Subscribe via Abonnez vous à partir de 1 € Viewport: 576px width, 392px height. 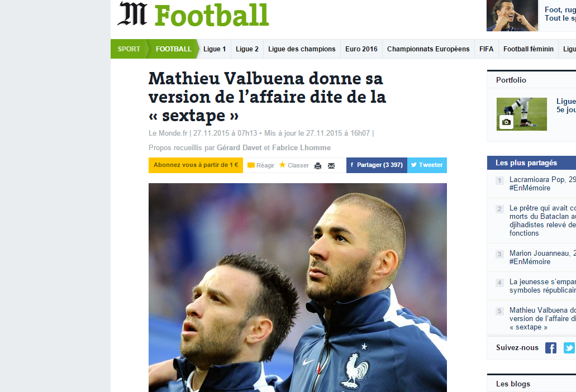(196, 165)
